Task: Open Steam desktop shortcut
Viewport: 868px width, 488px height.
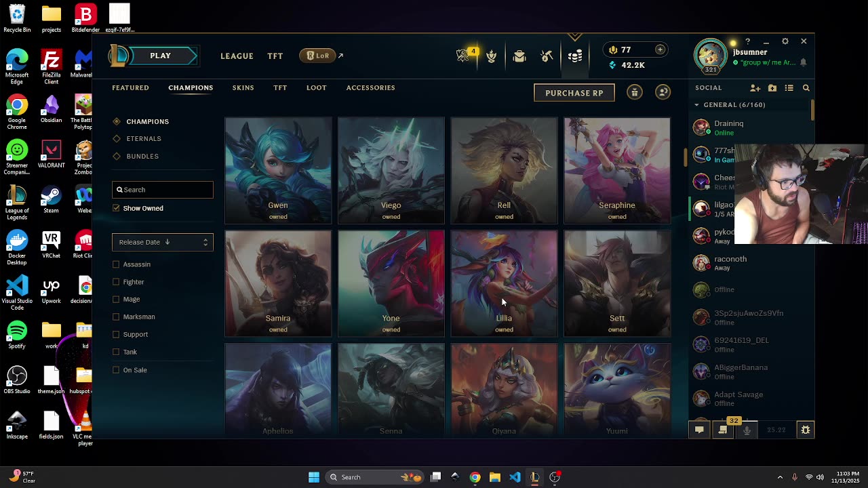Action: (51, 199)
